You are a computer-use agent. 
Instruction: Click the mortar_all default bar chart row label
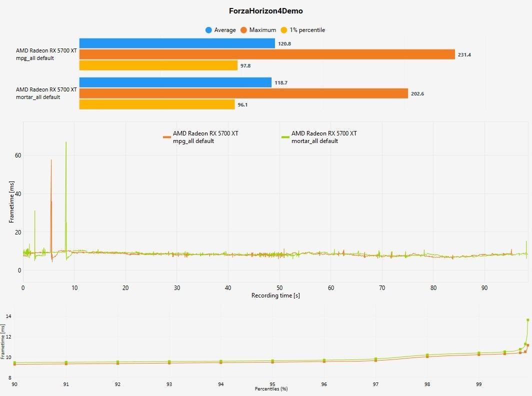pyautogui.click(x=46, y=93)
